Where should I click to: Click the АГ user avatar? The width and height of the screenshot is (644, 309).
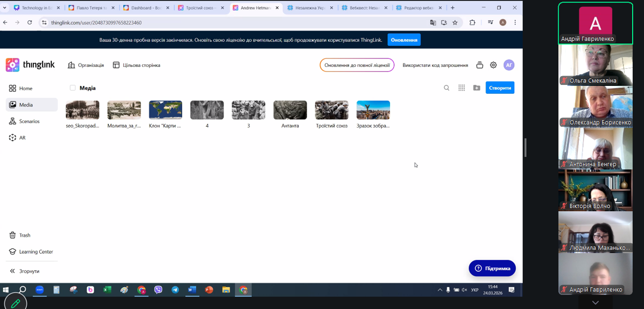click(x=509, y=65)
